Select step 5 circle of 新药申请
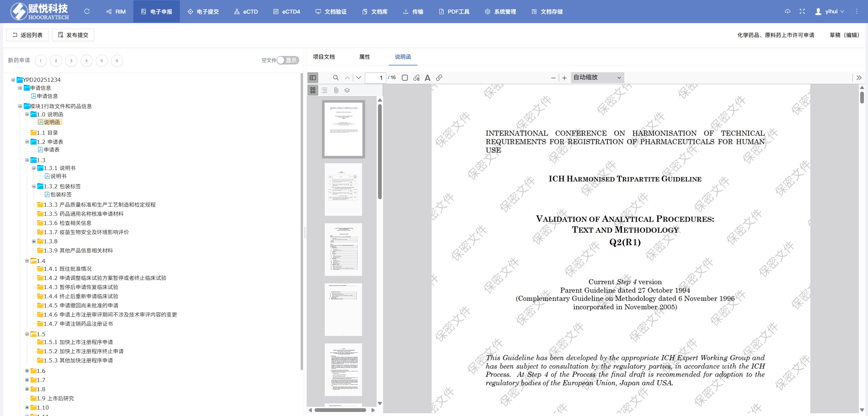This screenshot has width=868, height=416. (x=102, y=61)
